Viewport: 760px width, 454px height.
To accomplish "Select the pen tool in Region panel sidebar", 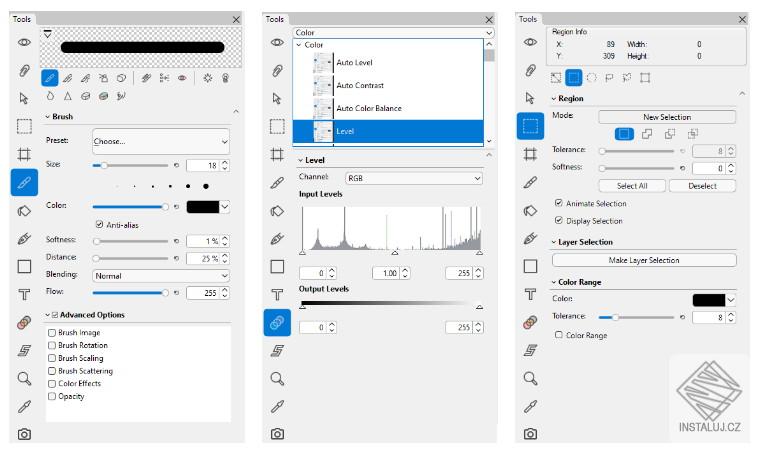I will click(x=530, y=239).
